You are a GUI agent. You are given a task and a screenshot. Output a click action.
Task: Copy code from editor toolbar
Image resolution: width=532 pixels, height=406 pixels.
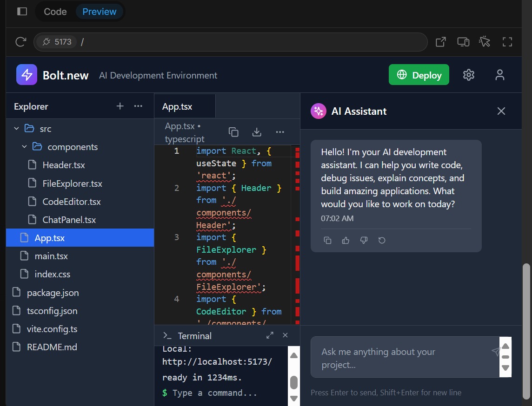(x=233, y=132)
